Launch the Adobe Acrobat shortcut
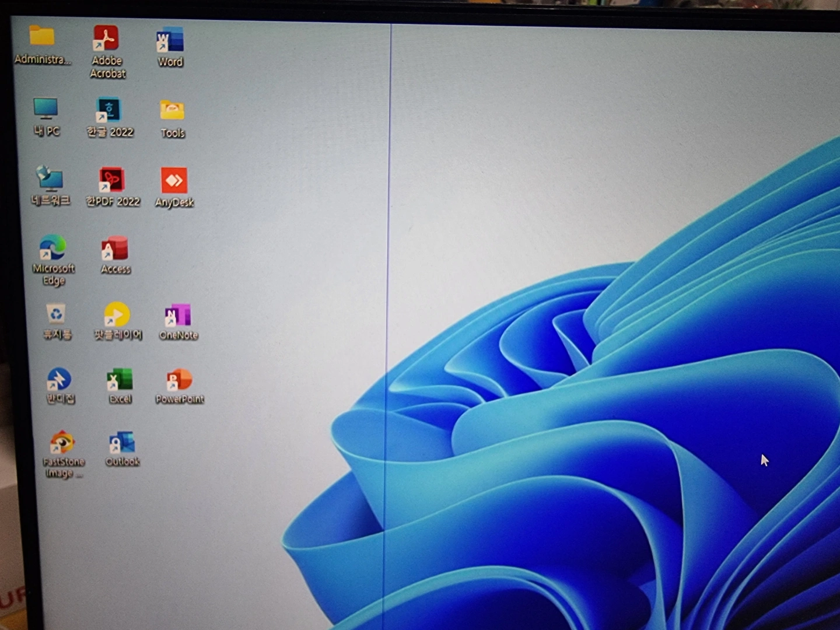Image resolution: width=840 pixels, height=630 pixels. (x=106, y=39)
